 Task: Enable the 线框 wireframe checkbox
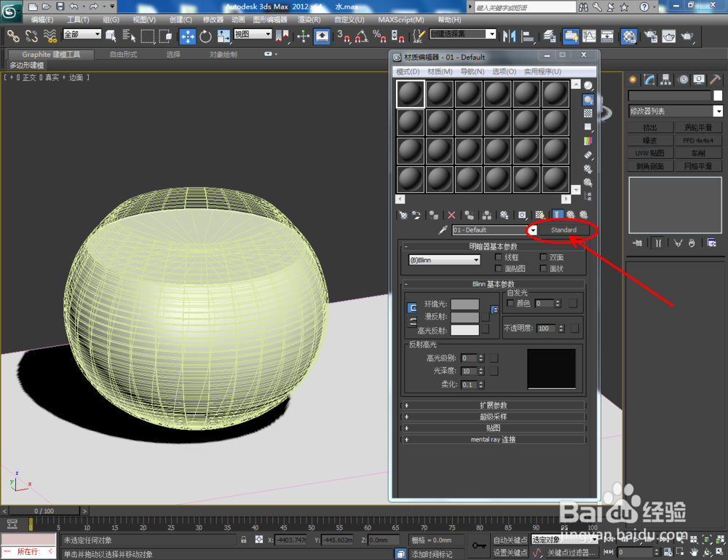(x=499, y=257)
